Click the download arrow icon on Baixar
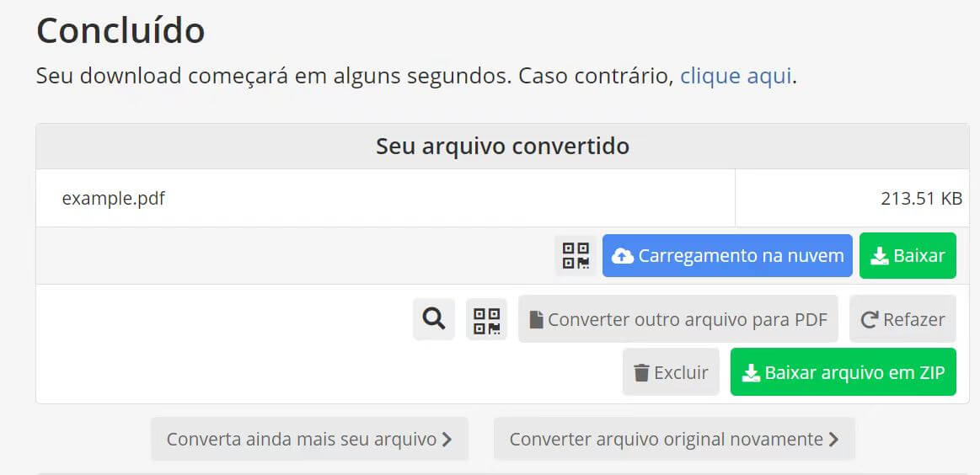This screenshot has height=475, width=980. 880,256
